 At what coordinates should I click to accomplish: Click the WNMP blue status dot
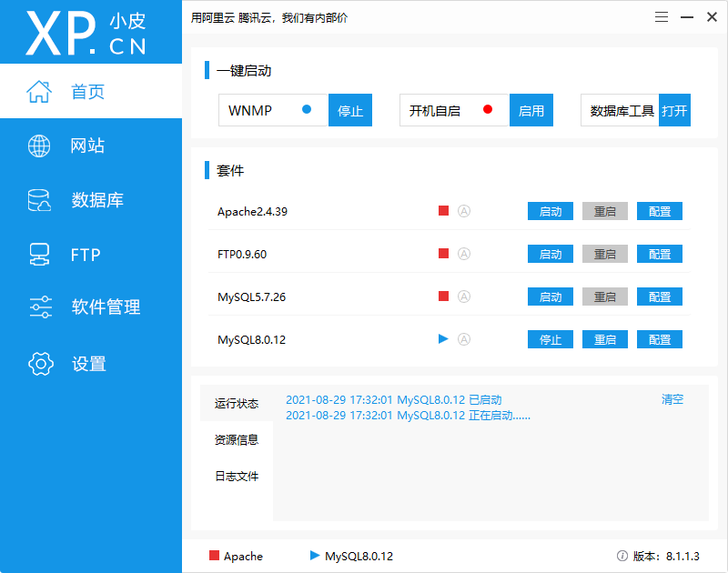point(307,109)
